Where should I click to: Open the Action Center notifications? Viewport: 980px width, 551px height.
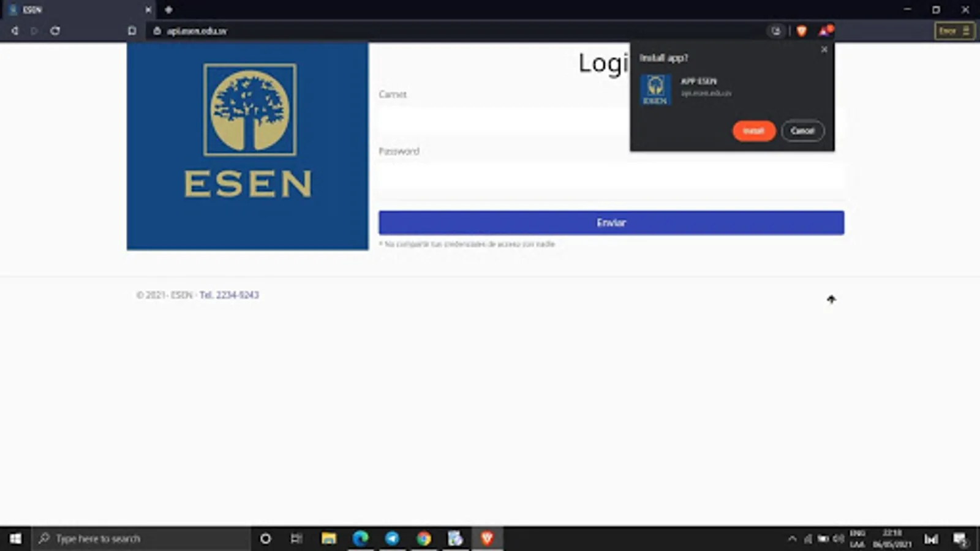[960, 539]
